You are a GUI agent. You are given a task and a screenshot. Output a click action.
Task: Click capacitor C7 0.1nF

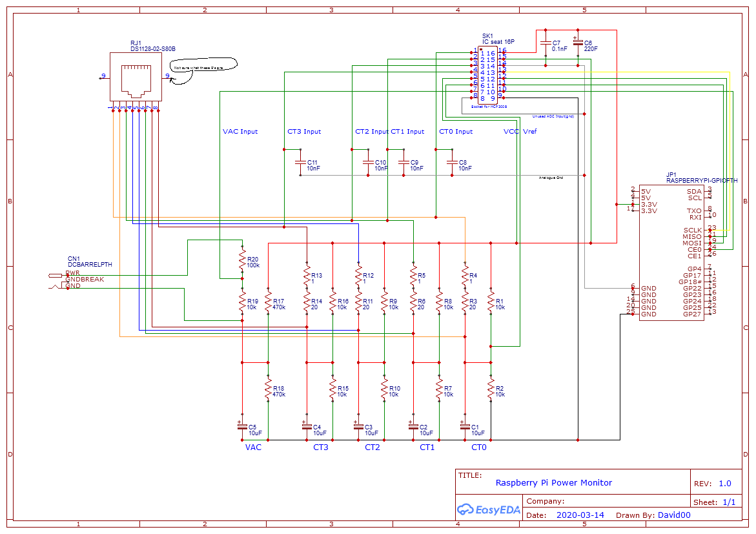546,45
